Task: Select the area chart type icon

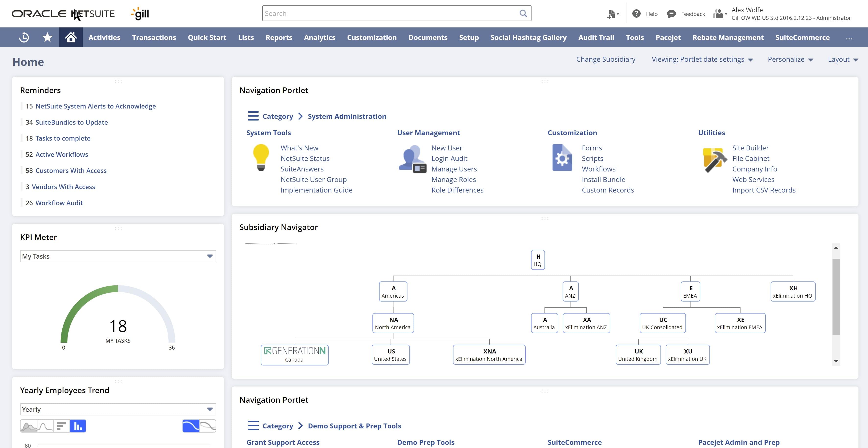Action: pos(29,426)
